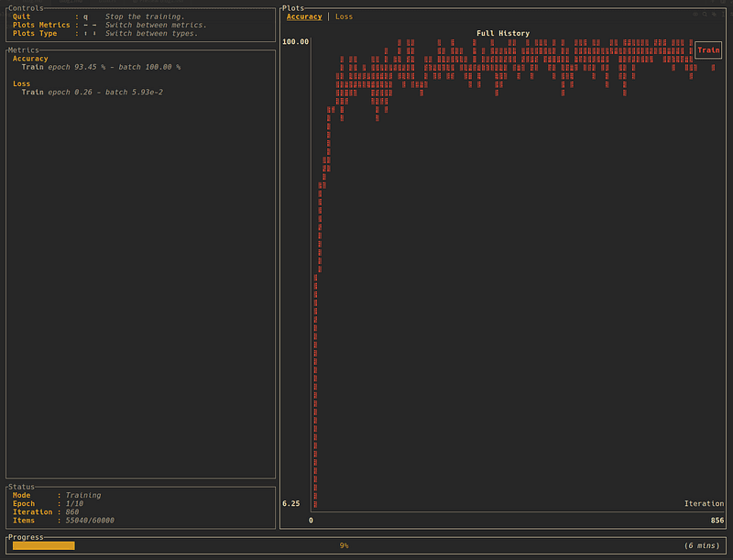Click the q key hint beside Quit

pos(85,16)
